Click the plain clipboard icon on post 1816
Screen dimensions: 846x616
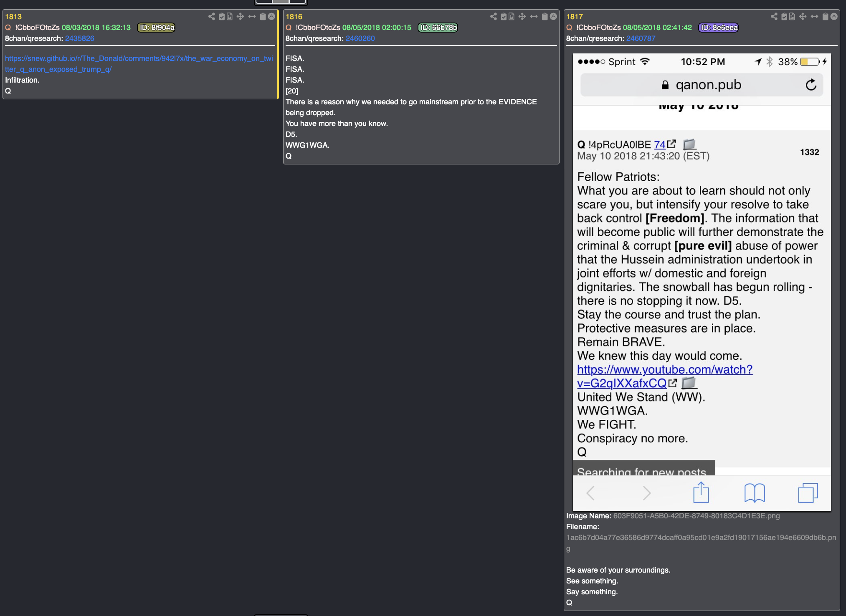coord(545,17)
